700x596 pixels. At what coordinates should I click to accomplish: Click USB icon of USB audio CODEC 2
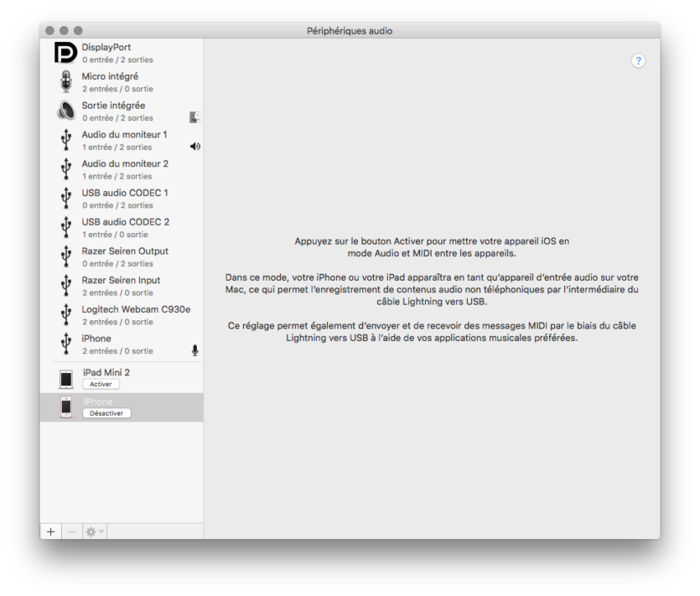click(66, 227)
